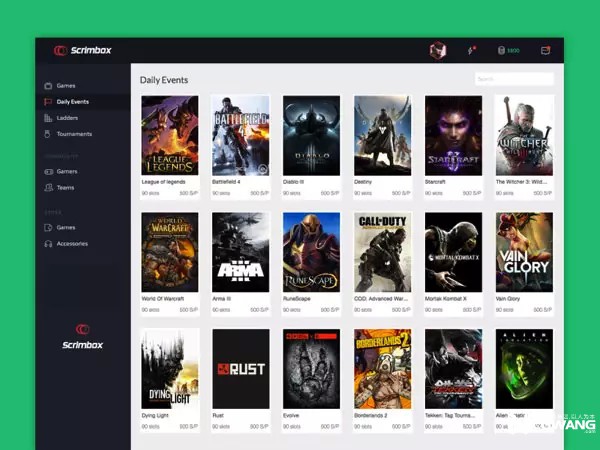Click the Scrimbox logo in sidebar bottom
The height and width of the screenshot is (450, 600).
pos(83,337)
